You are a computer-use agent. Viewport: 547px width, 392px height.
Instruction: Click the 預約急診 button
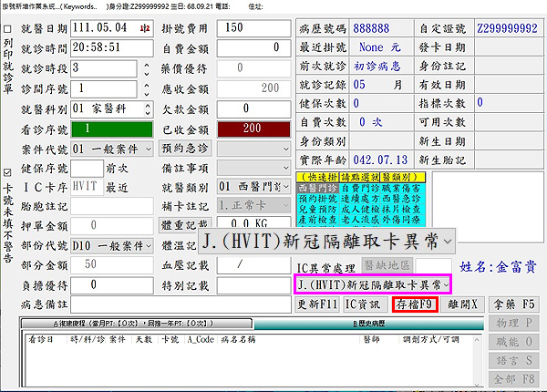186,149
